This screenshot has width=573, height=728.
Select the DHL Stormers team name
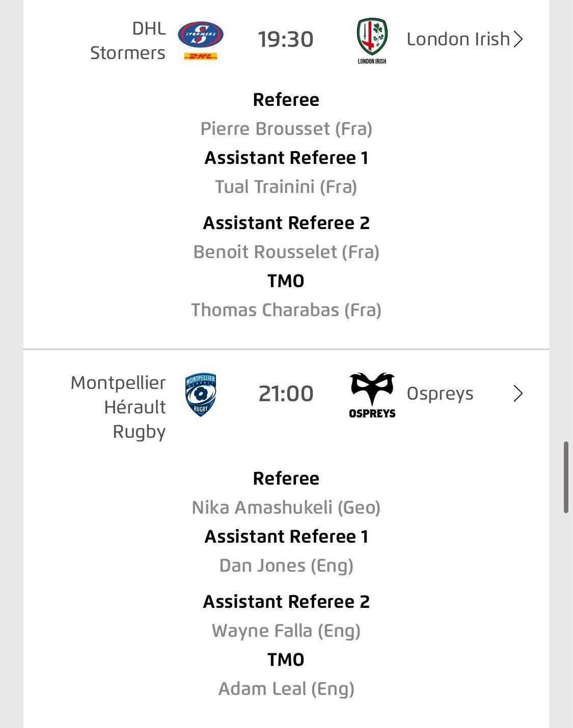[128, 40]
